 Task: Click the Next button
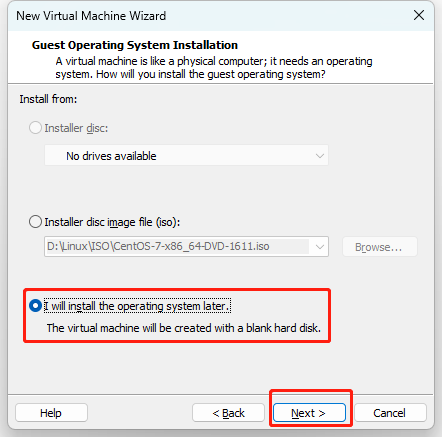[x=309, y=413]
